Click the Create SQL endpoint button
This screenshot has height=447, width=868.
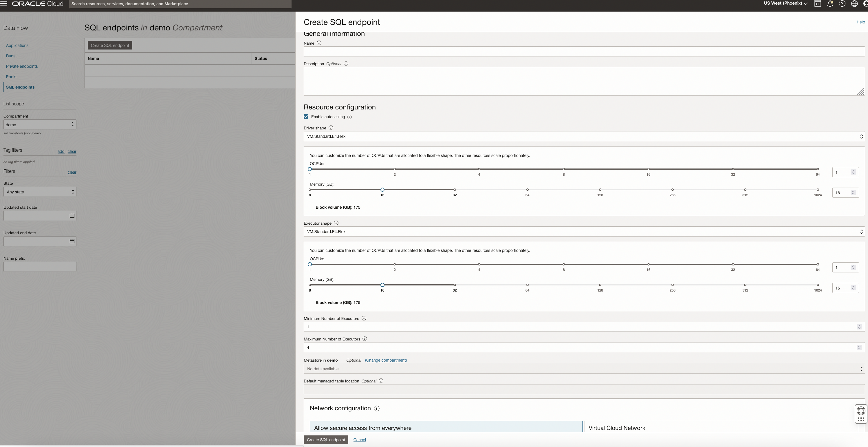point(325,439)
